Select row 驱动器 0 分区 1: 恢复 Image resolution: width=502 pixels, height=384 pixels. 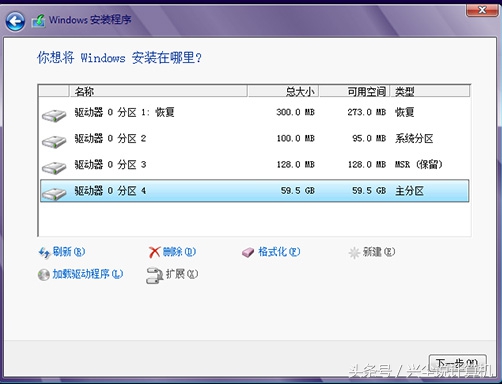click(254, 112)
